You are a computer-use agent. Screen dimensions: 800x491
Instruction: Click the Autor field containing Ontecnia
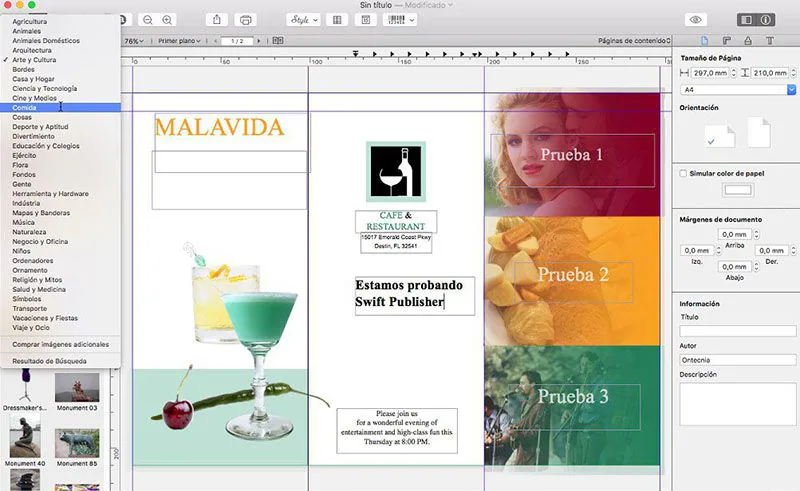point(738,360)
